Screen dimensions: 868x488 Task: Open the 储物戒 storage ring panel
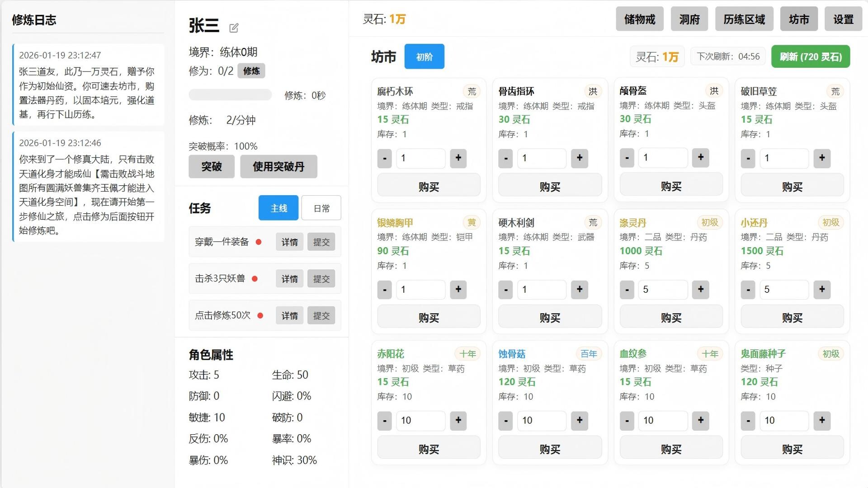click(x=639, y=19)
